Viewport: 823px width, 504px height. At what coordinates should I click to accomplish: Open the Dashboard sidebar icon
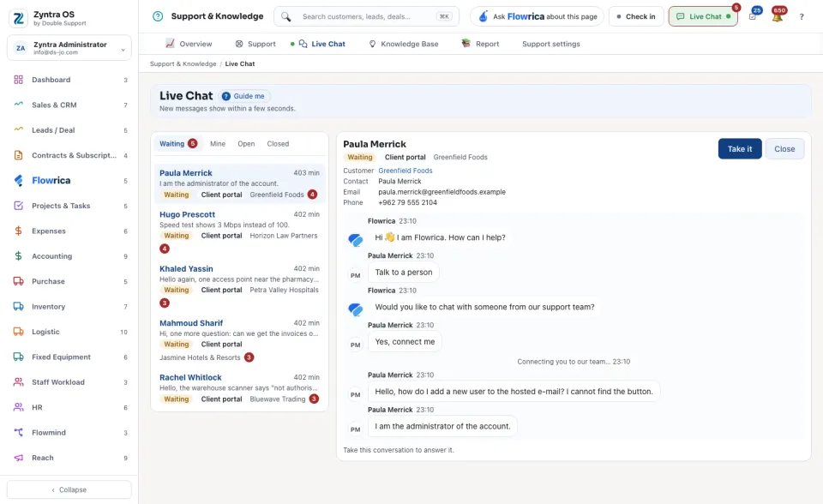click(x=18, y=80)
